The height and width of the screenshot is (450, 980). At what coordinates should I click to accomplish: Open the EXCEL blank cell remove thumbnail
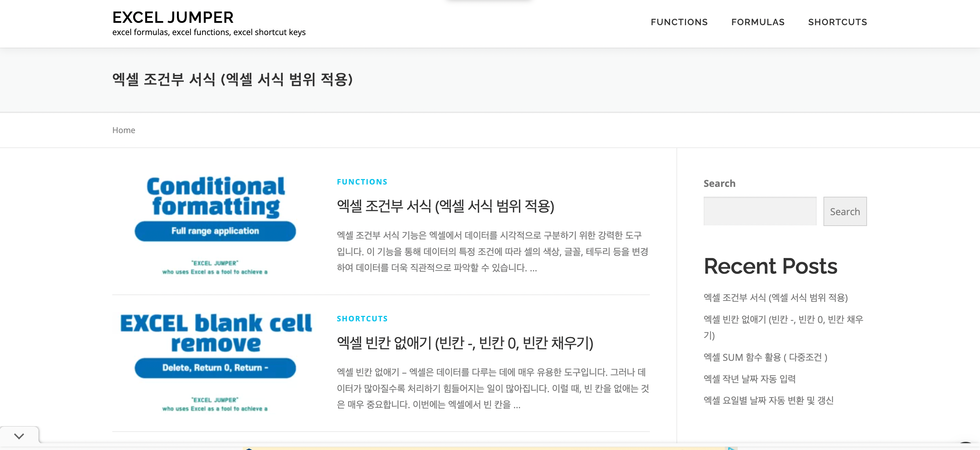tap(215, 363)
